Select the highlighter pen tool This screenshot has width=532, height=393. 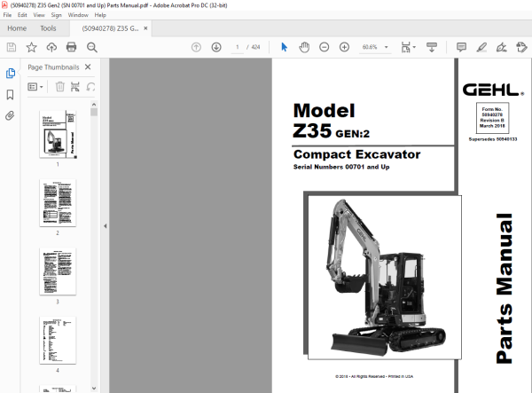click(x=481, y=47)
